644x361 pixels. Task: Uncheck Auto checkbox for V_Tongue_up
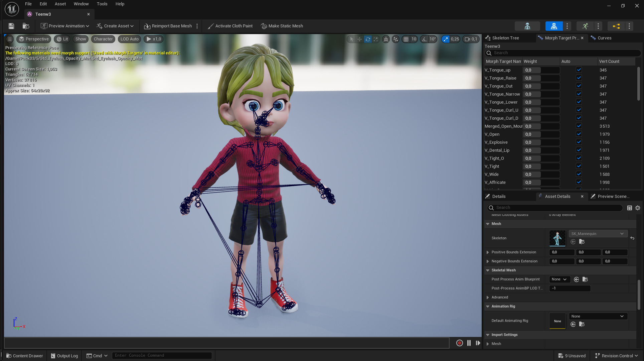(x=579, y=70)
